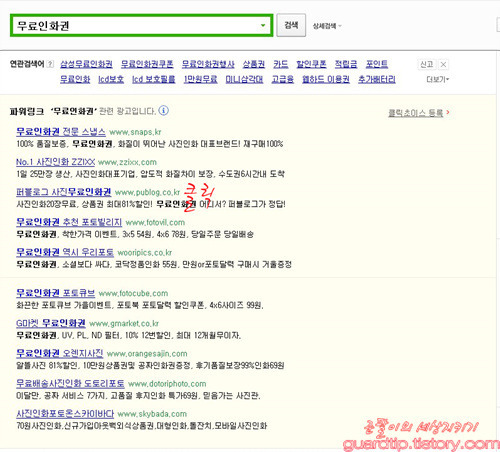Expand the 더보기 more dropdown
This screenshot has height=452, width=500.
coord(438,79)
